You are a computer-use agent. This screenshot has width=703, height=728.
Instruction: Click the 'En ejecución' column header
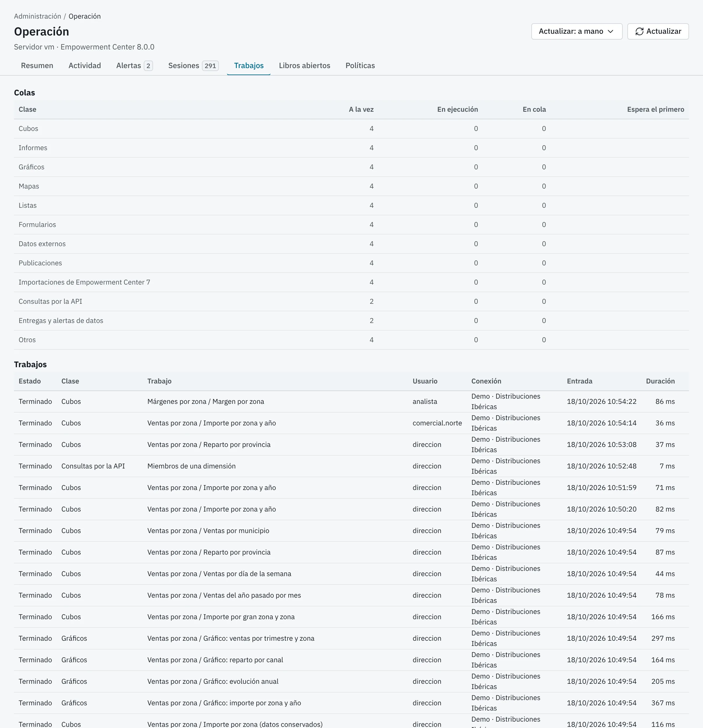pos(457,110)
